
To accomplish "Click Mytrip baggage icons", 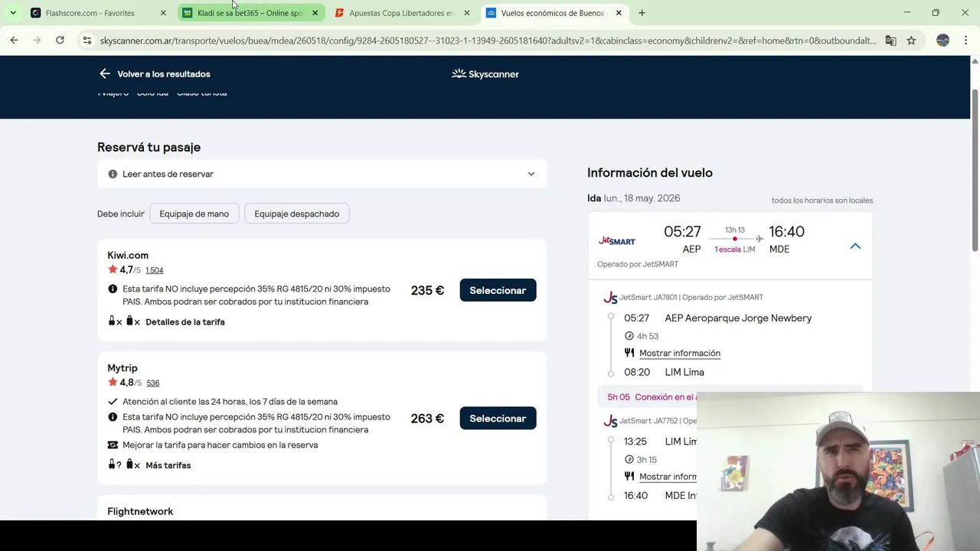I will (124, 465).
